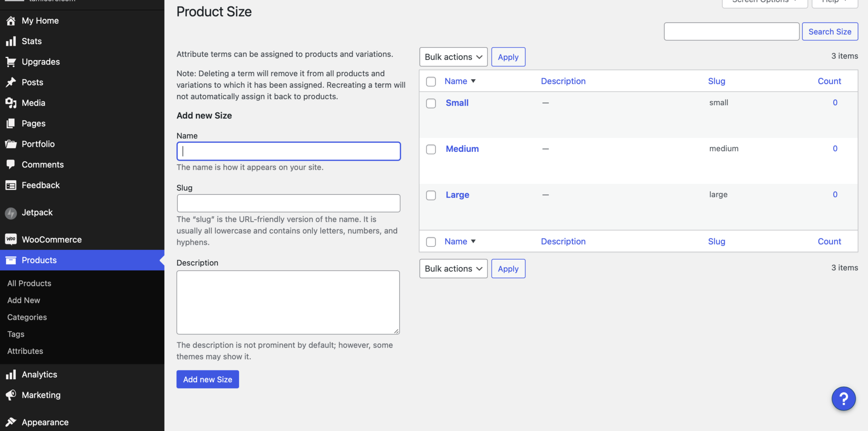The image size is (868, 431).
Task: Check the Medium term checkbox
Action: (431, 149)
